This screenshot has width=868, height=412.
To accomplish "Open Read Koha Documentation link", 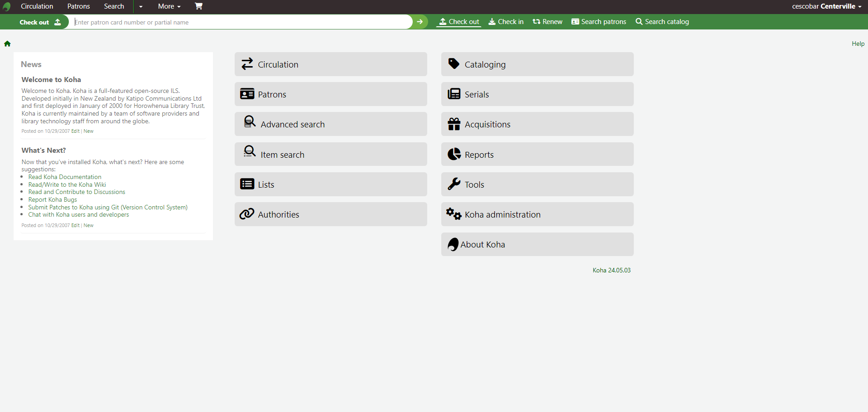I will 65,177.
